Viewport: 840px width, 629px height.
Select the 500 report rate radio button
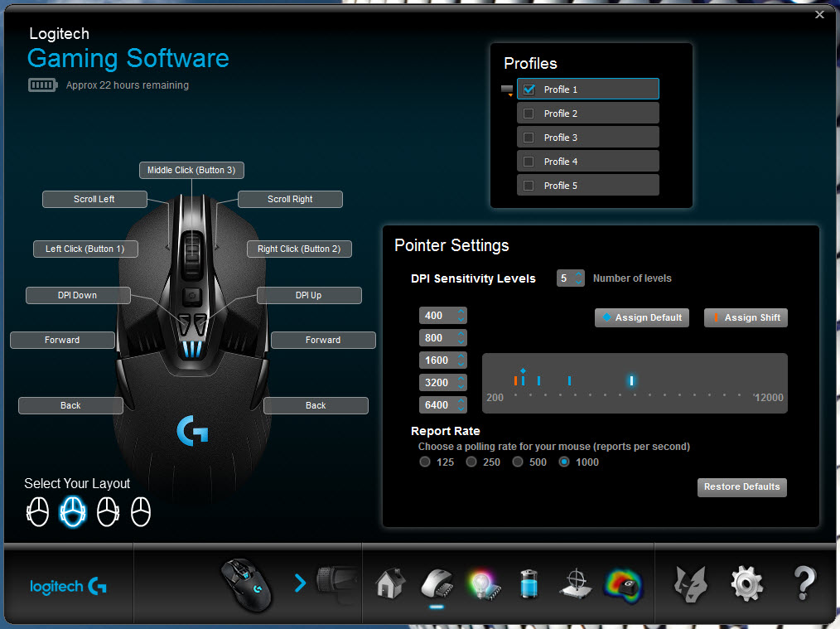[x=518, y=462]
